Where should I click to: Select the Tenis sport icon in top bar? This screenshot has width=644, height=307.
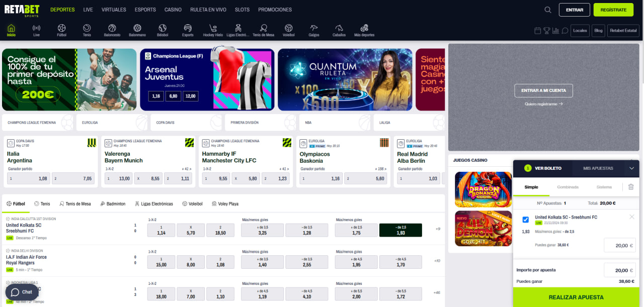[87, 30]
